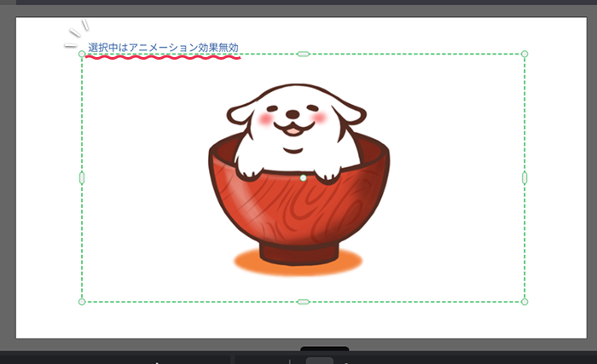Click the bottom-left corner selection handle
Image resolution: width=597 pixels, height=364 pixels.
click(82, 302)
